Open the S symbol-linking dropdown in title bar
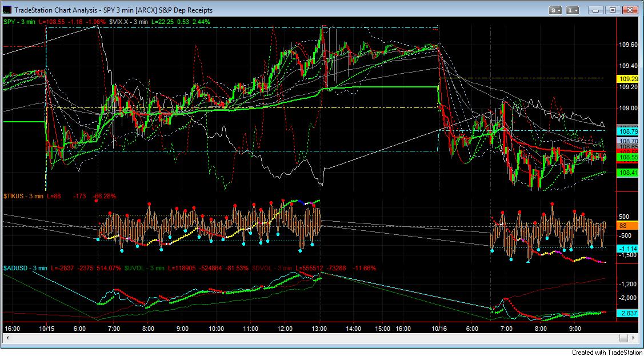Screen dimensions: 644x356 click(x=555, y=10)
